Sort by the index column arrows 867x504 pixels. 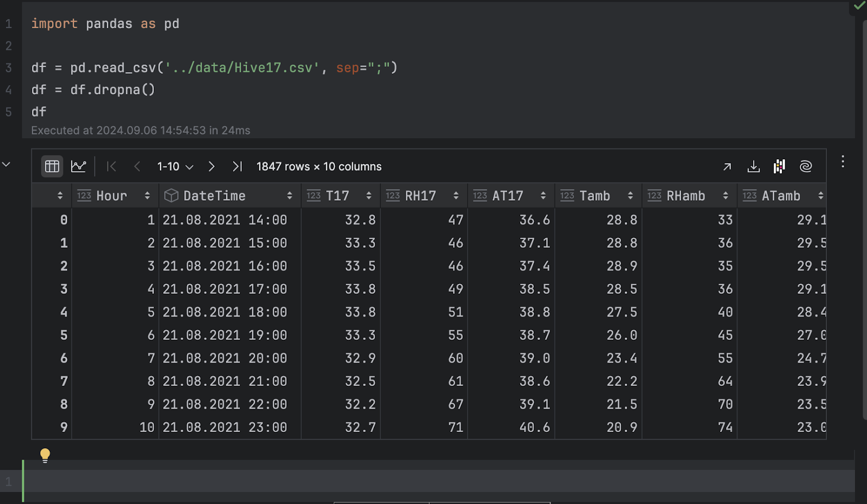(x=60, y=196)
